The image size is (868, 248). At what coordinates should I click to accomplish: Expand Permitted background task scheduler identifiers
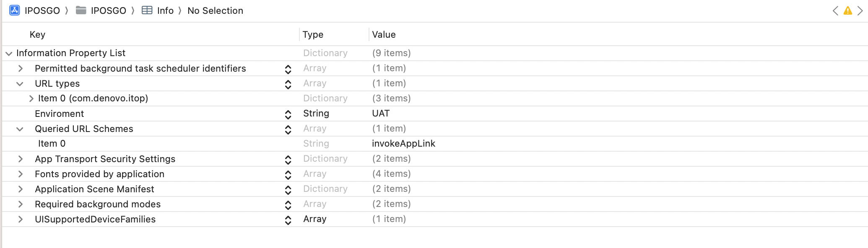(20, 69)
